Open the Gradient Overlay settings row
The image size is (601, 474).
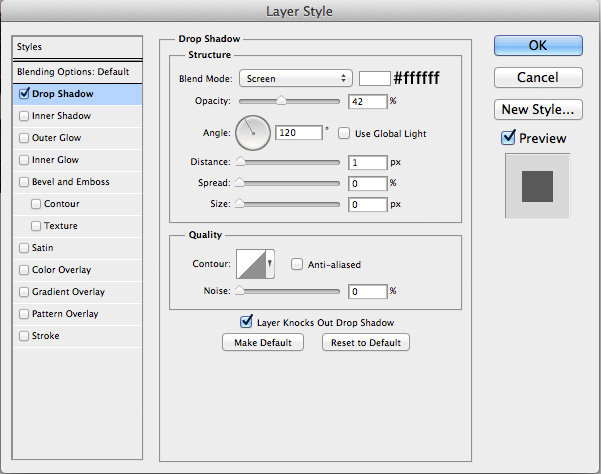coord(77,292)
